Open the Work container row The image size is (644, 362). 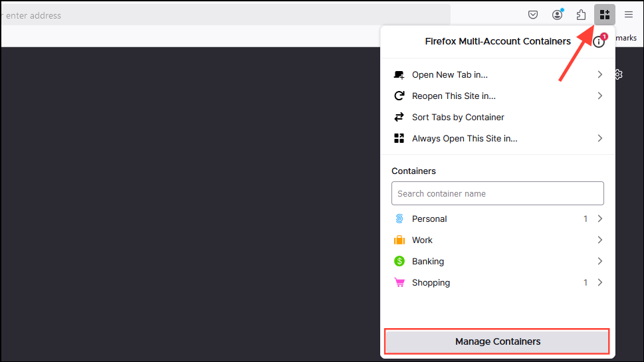[x=497, y=240]
